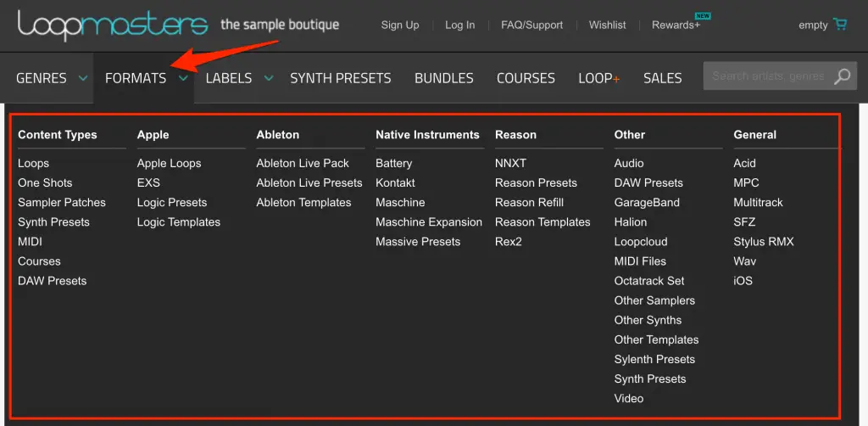The height and width of the screenshot is (426, 868).
Task: Choose Logic Templates format
Action: 179,222
